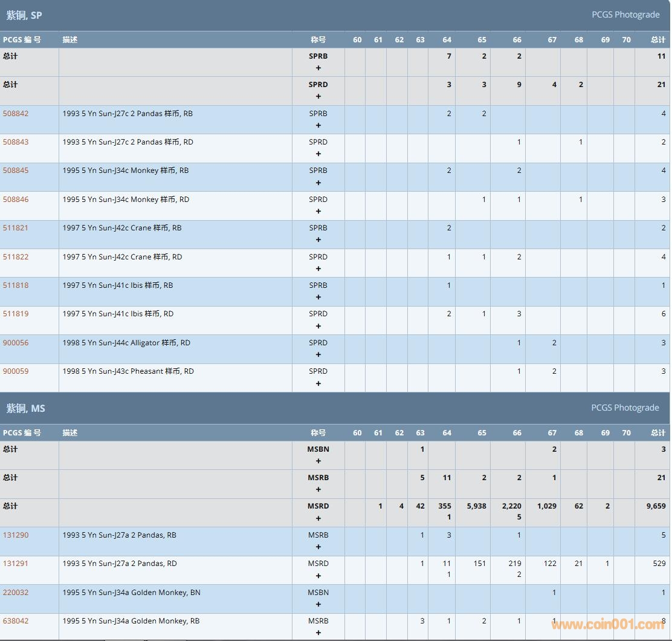Open PCGS number 638042 link

(16, 621)
